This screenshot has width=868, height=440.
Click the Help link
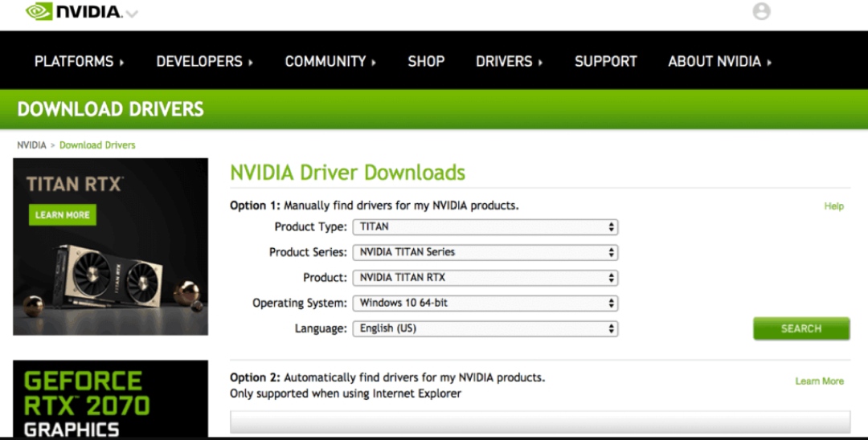833,206
